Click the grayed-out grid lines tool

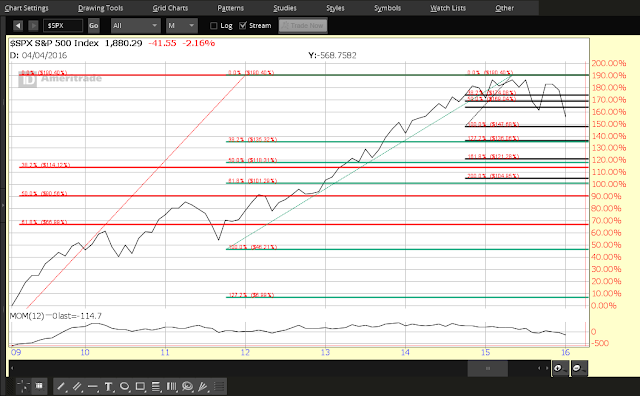point(219,386)
